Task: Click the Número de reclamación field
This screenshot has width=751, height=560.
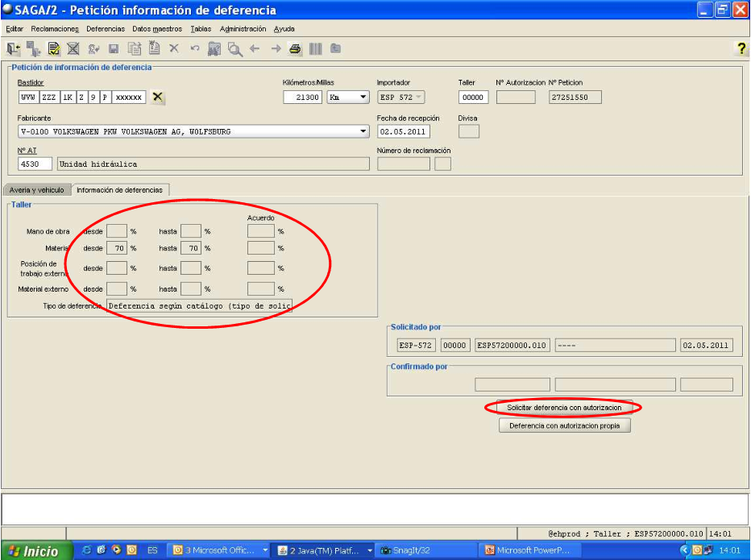Action: pos(403,164)
